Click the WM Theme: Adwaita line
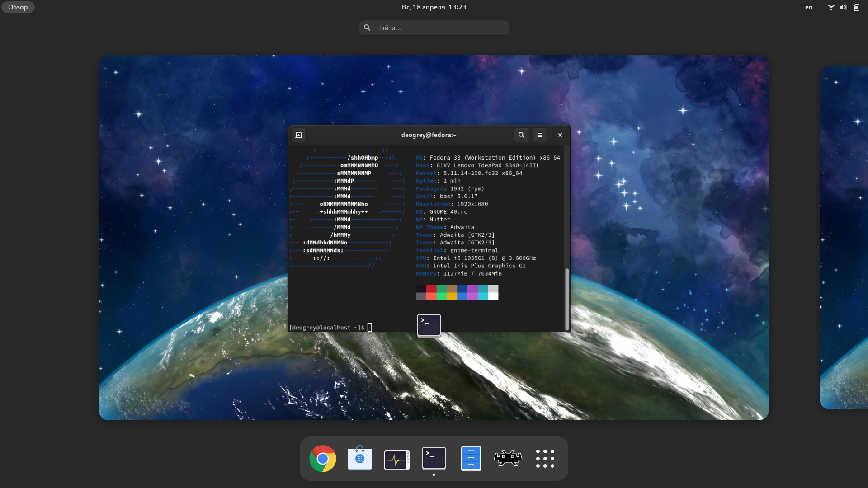This screenshot has width=868, height=488. click(445, 227)
